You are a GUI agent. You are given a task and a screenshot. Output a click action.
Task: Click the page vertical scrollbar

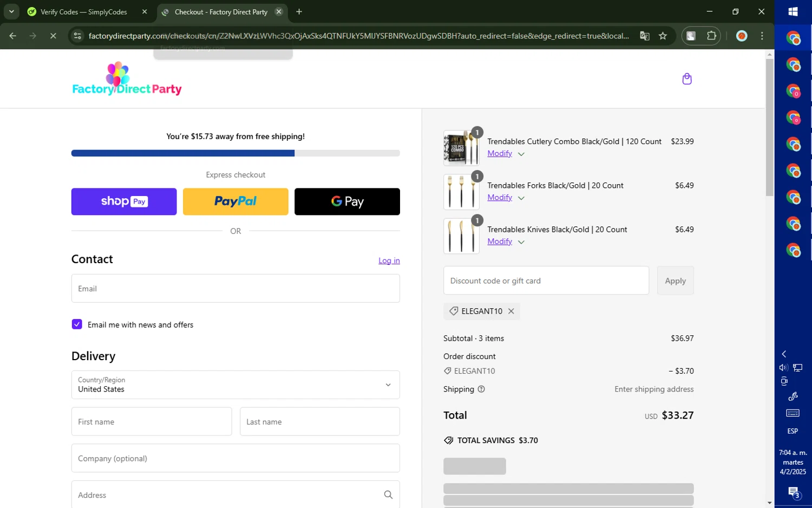769,127
